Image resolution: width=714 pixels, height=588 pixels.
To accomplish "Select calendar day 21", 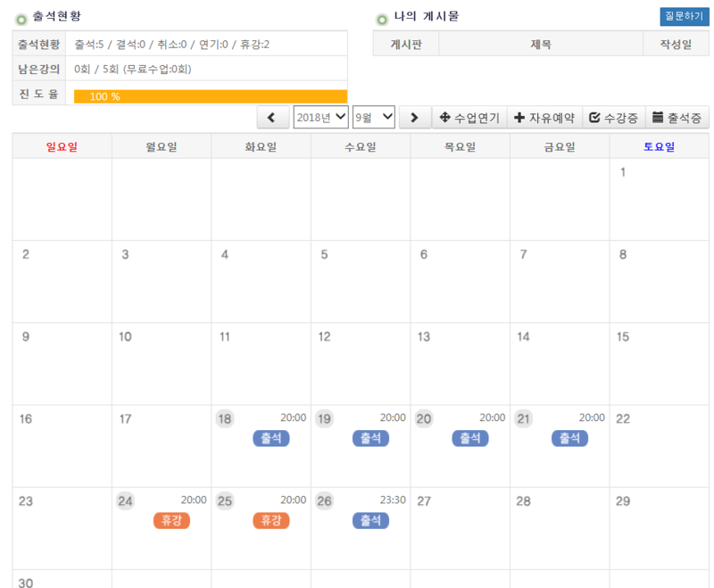I will (x=523, y=418).
